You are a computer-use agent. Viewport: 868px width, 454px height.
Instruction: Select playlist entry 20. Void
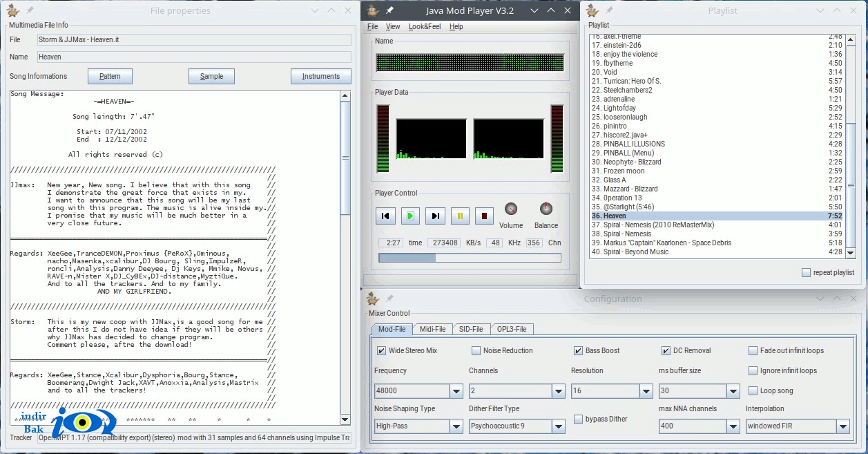[x=717, y=72]
